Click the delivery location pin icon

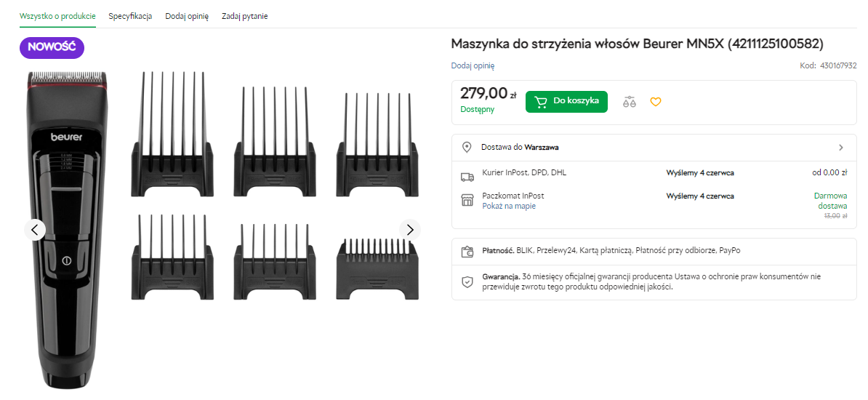(x=467, y=147)
